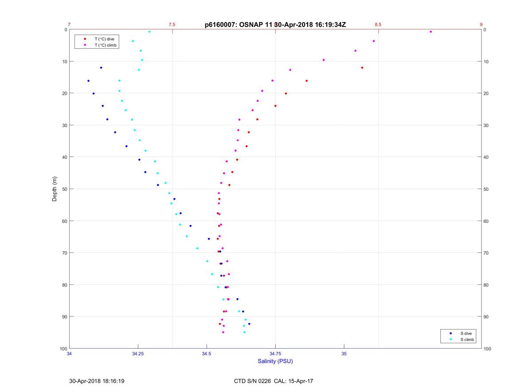Click the 'Salinity (PSU)' x-axis label
Viewport: 532px width, 392px height.
[x=275, y=361]
